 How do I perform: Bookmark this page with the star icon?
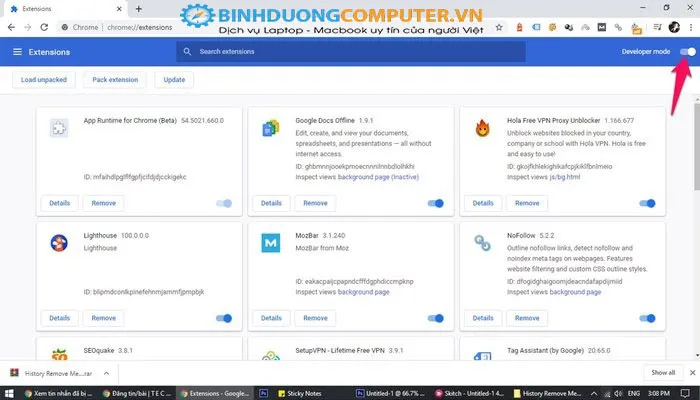tap(499, 27)
